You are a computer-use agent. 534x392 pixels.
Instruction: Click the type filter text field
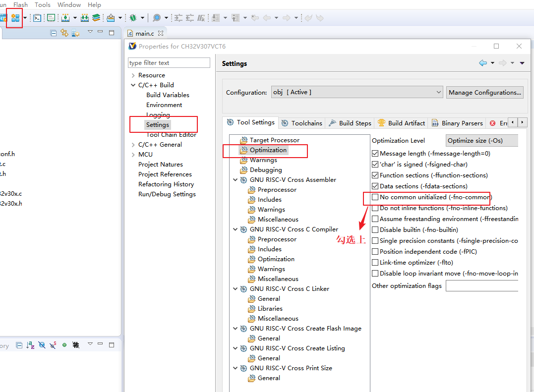[169, 63]
